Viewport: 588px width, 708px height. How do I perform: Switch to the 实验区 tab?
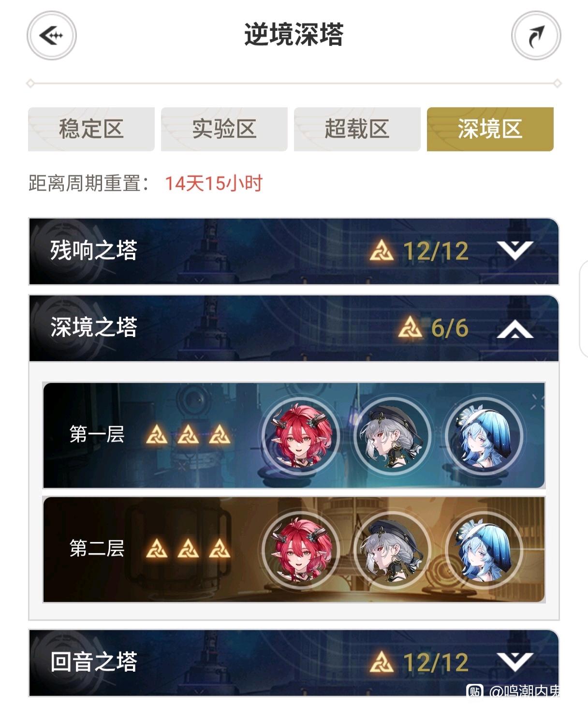tap(224, 129)
